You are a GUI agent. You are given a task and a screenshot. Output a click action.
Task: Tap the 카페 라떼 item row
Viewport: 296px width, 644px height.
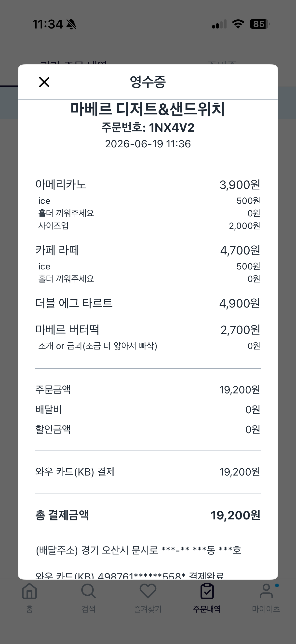tap(148, 250)
